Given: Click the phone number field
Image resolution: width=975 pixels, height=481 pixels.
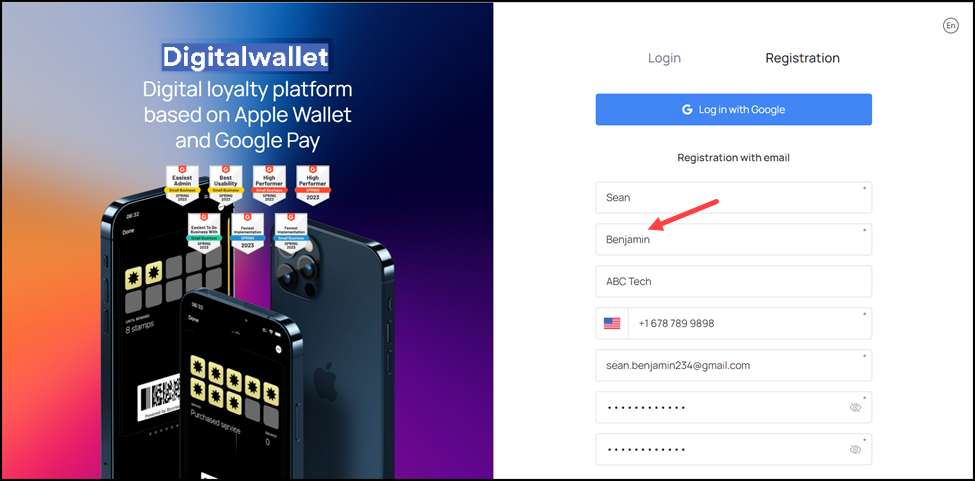Looking at the screenshot, I should [x=749, y=323].
